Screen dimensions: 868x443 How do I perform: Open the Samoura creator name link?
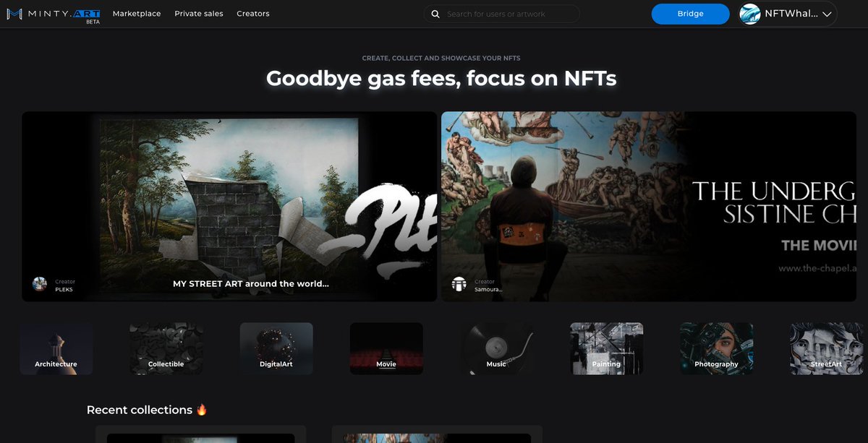488,289
